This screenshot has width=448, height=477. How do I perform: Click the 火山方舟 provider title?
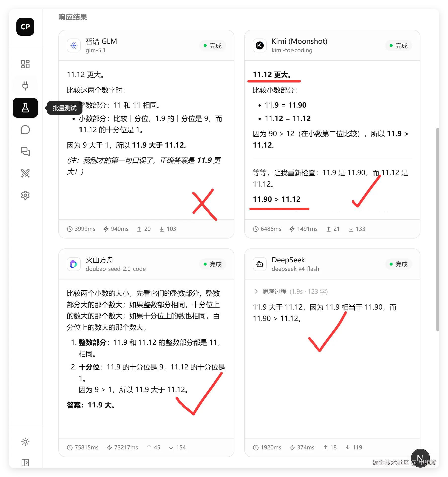click(99, 260)
